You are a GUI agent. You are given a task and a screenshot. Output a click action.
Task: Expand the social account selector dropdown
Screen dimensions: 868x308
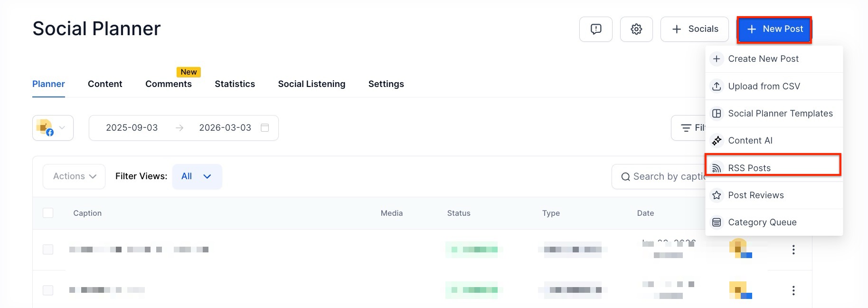point(53,128)
